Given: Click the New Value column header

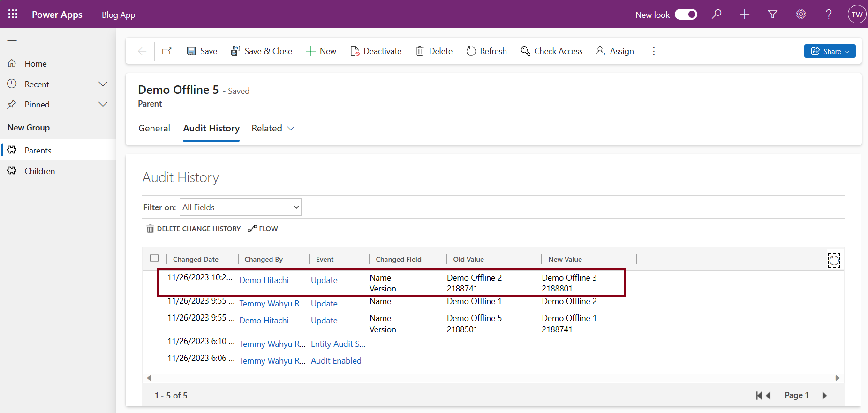Looking at the screenshot, I should pos(565,259).
